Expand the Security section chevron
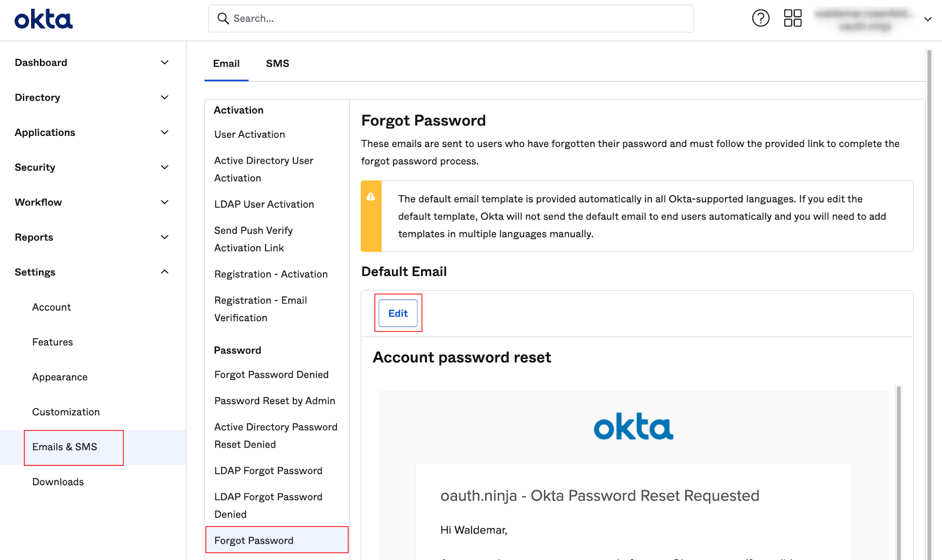Image resolution: width=942 pixels, height=560 pixels. [165, 167]
